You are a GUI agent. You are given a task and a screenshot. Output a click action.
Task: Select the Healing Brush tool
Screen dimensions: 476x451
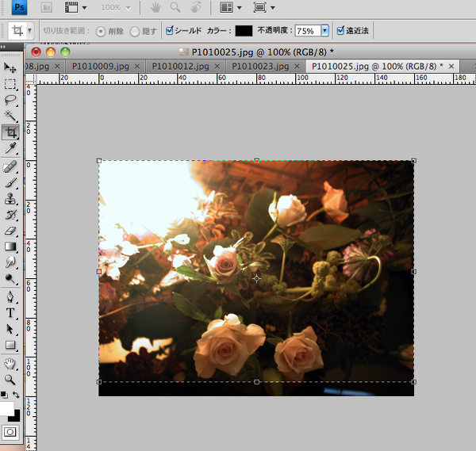click(10, 166)
